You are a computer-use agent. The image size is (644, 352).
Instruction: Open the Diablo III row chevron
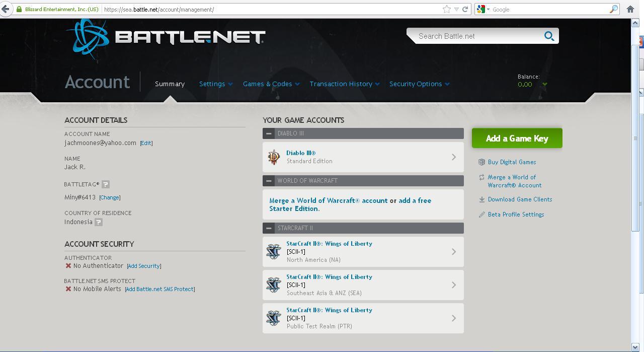click(453, 157)
